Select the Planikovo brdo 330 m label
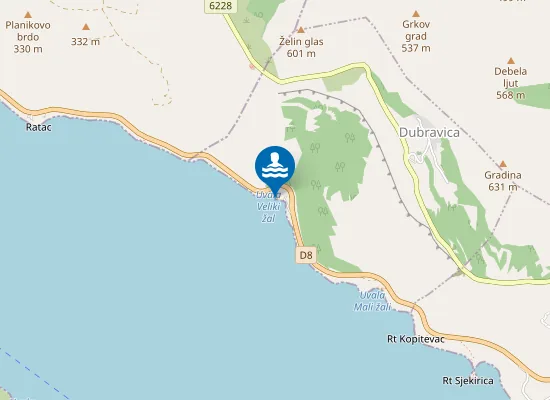This screenshot has width=550, height=400. (28, 37)
